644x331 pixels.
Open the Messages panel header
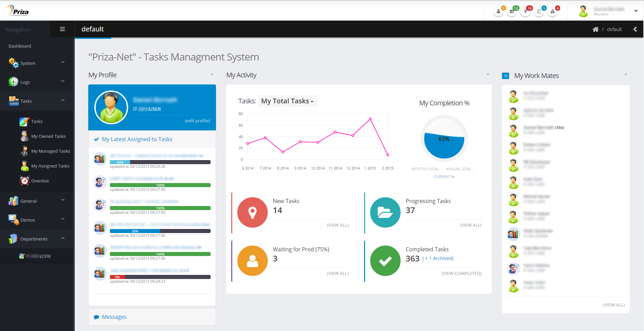[152, 317]
